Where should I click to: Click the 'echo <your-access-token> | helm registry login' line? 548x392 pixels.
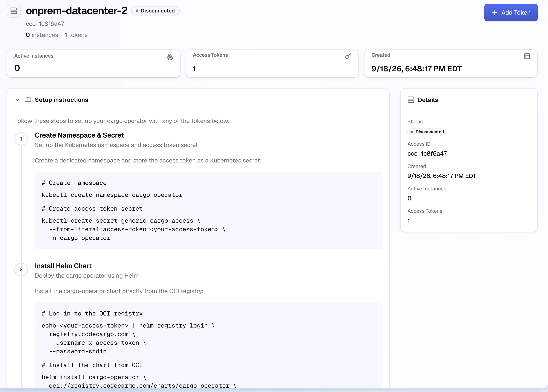pos(128,325)
